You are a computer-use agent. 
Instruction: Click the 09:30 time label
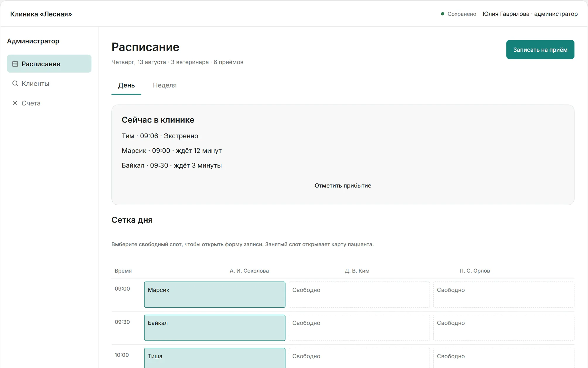pyautogui.click(x=122, y=322)
